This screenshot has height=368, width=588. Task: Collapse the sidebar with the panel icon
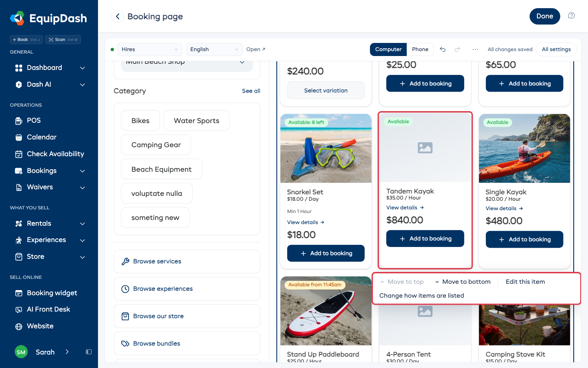89,352
